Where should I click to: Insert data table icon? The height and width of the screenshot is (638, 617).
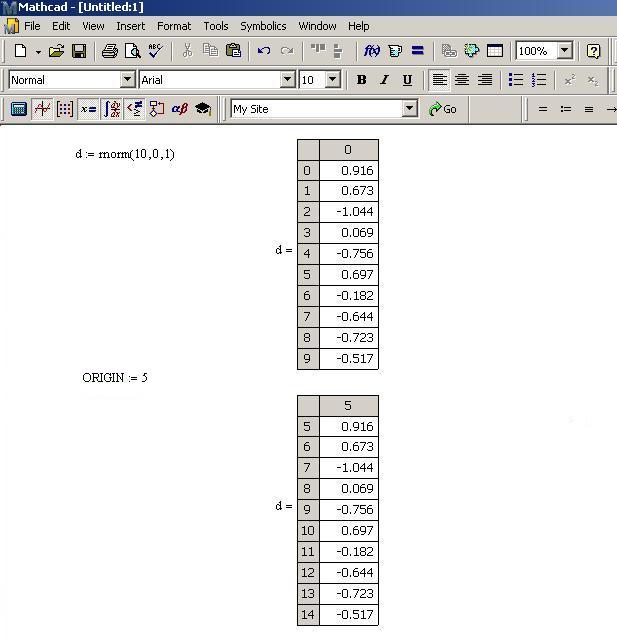tap(495, 51)
